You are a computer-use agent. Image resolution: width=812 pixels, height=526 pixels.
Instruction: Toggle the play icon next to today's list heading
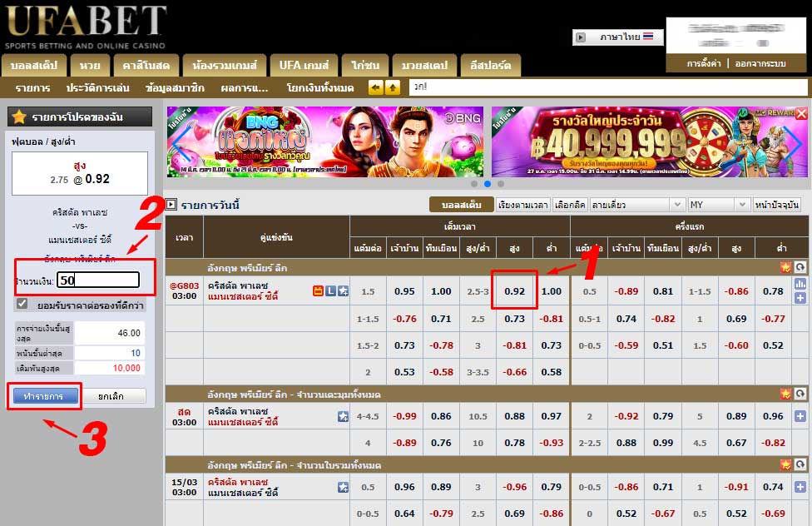point(171,204)
